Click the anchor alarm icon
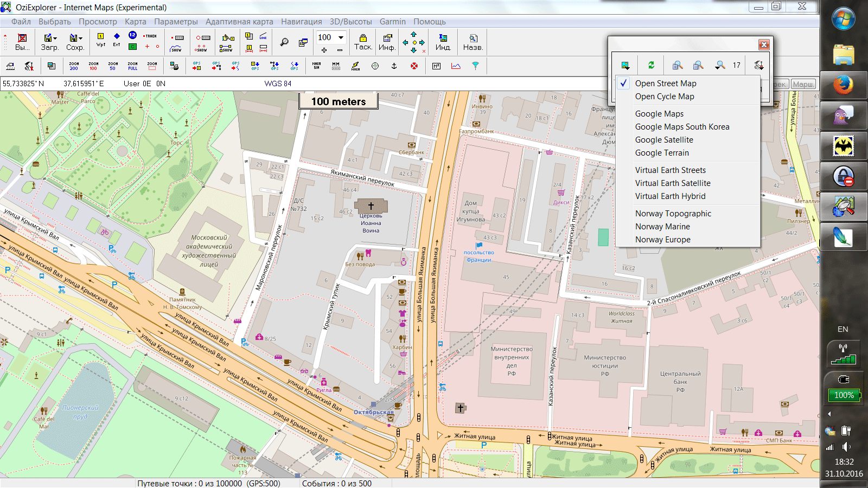This screenshot has height=488, width=868. [x=394, y=66]
